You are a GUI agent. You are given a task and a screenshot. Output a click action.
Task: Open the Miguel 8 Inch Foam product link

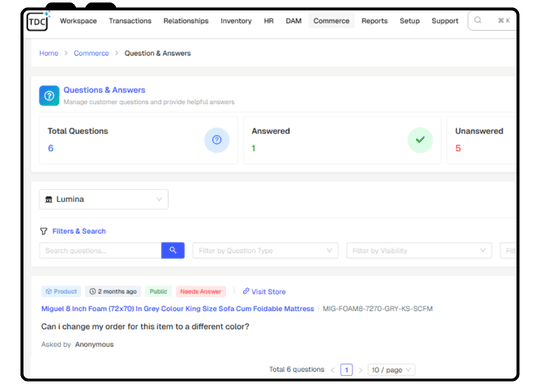tap(178, 309)
